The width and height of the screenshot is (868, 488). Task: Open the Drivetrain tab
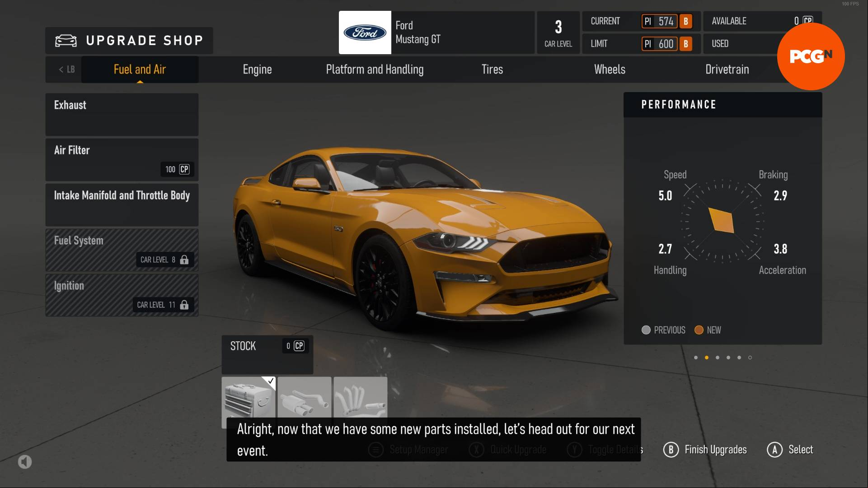(727, 70)
